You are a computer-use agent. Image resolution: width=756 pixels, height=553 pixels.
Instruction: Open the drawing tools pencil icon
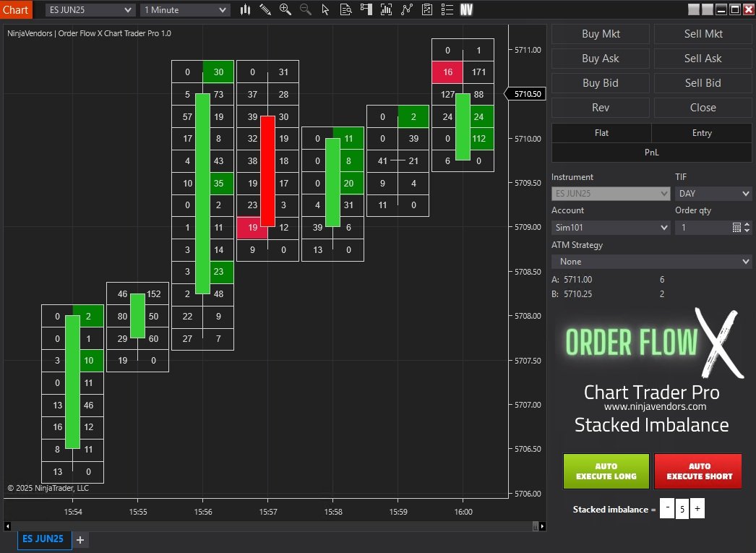(x=265, y=9)
